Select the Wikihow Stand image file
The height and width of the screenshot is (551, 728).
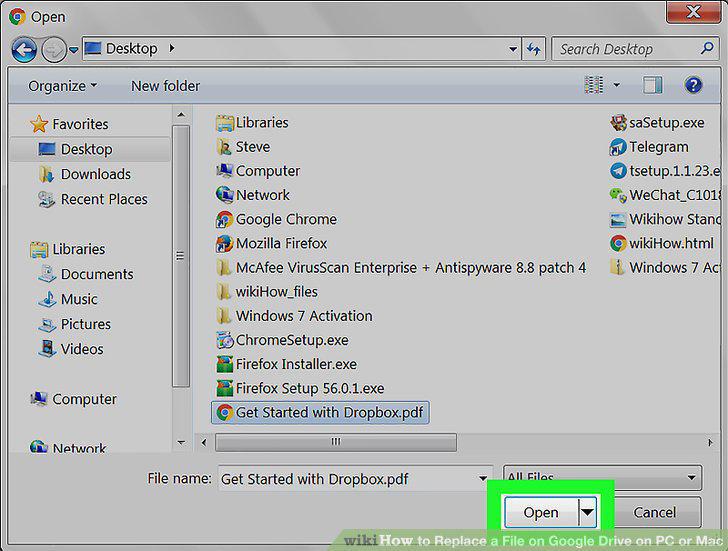click(665, 219)
